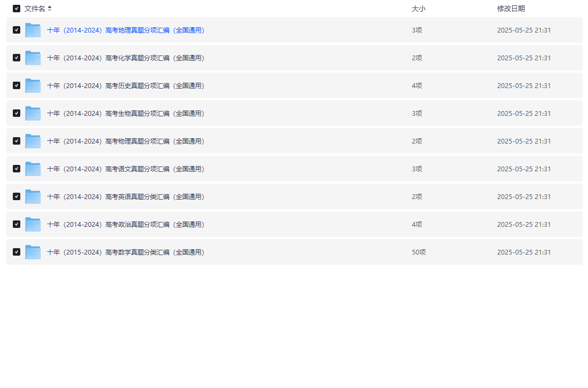Click the 50项 size cell of the 数学 row
This screenshot has height=388, width=588.
coord(418,252)
